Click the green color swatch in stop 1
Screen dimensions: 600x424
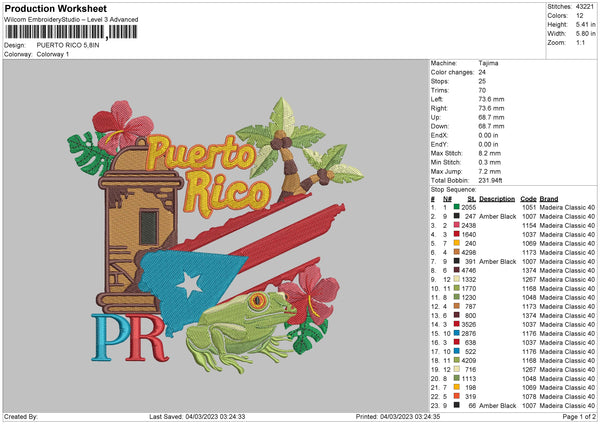click(457, 207)
